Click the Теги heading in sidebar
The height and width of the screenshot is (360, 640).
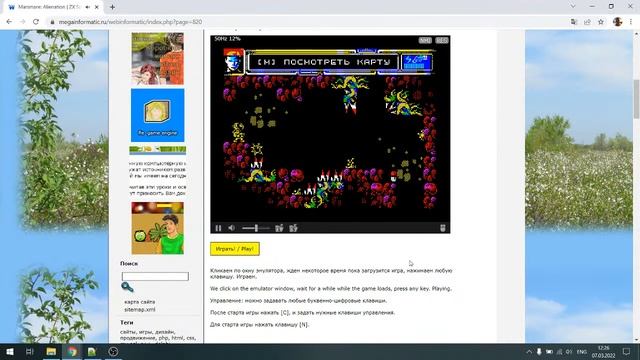click(x=127, y=322)
